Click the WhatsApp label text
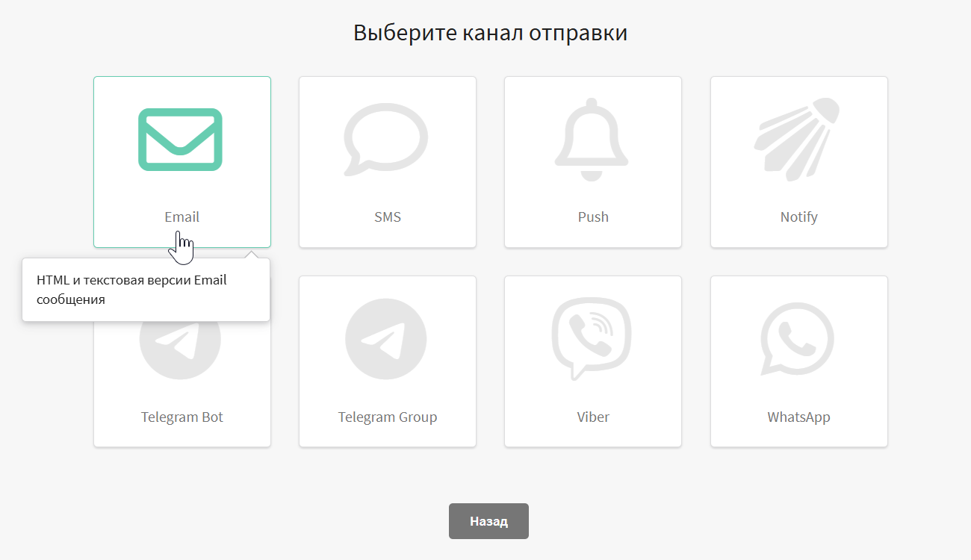Viewport: 971px width, 560px height. [x=799, y=417]
